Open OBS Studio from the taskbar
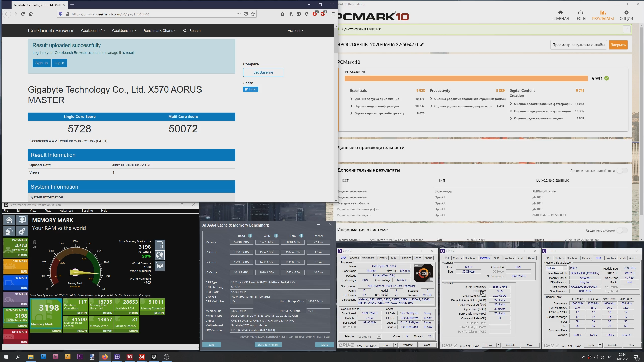 [167, 357]
